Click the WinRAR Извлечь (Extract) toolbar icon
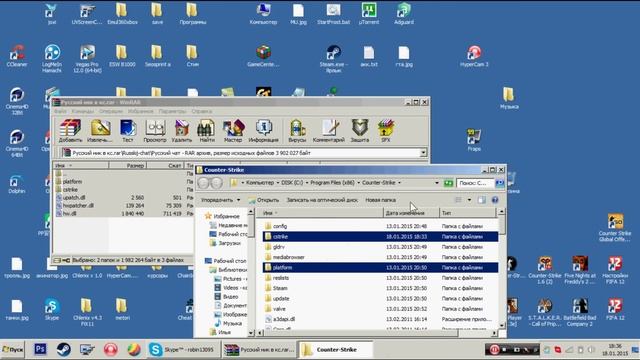Image resolution: width=640 pixels, height=360 pixels. coord(100,131)
